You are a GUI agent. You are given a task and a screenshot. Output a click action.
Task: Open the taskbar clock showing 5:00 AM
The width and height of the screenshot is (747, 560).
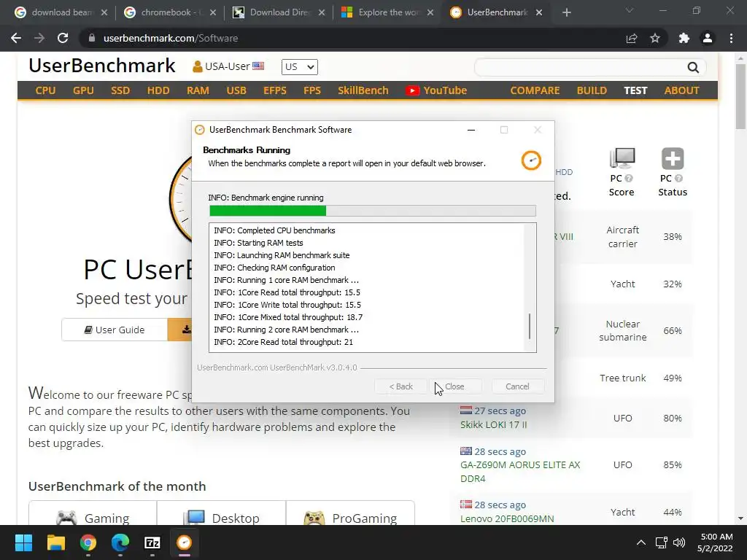point(716,542)
